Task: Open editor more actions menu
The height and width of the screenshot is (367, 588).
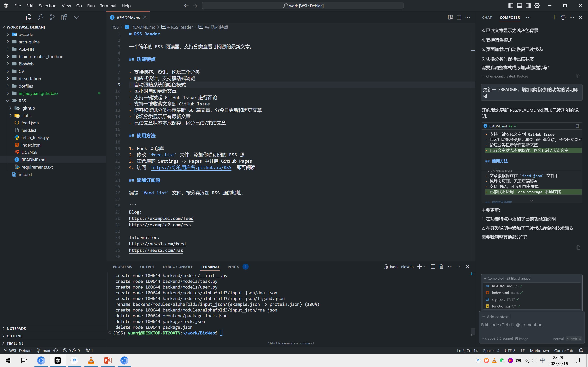Action: click(468, 17)
